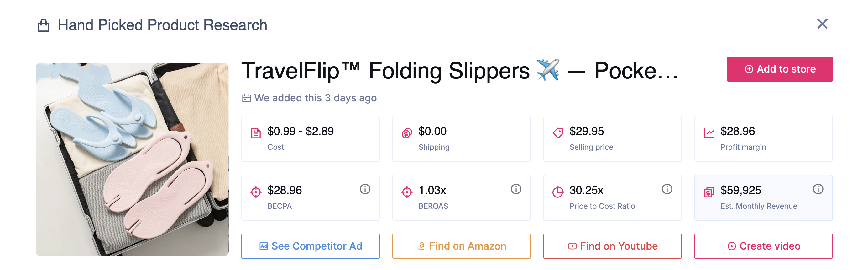Click Add to store

(780, 69)
